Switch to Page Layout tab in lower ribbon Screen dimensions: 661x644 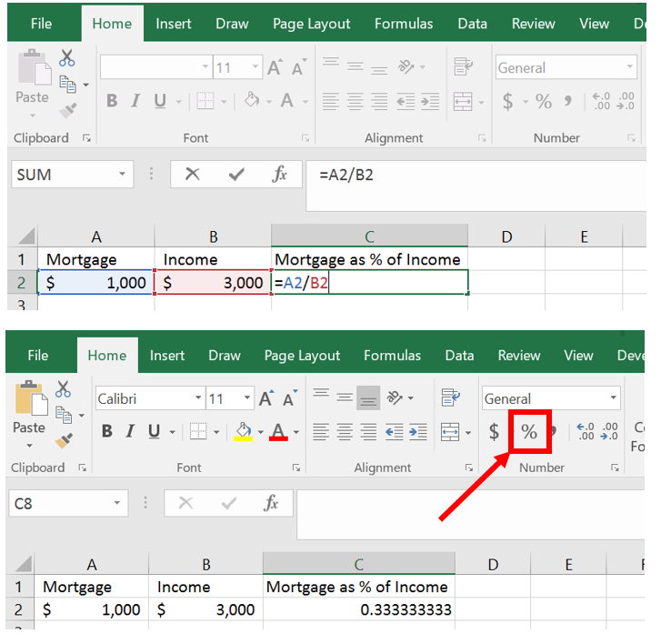tap(302, 356)
